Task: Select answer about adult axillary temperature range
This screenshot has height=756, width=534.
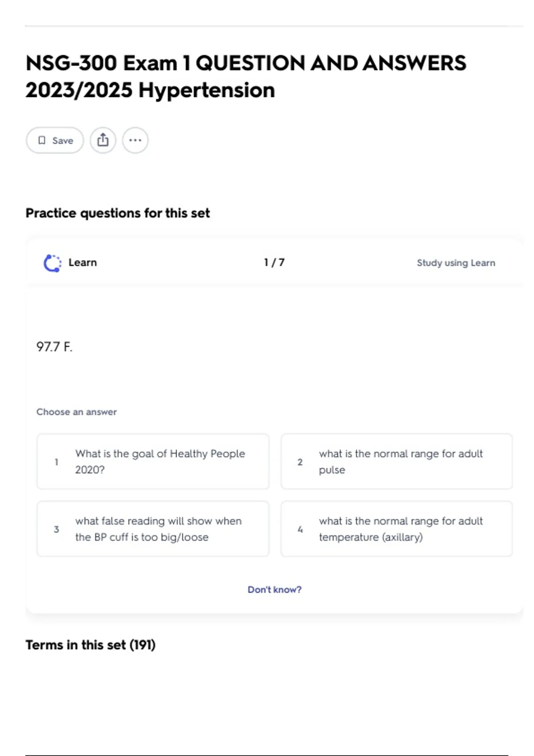Action: tap(396, 529)
